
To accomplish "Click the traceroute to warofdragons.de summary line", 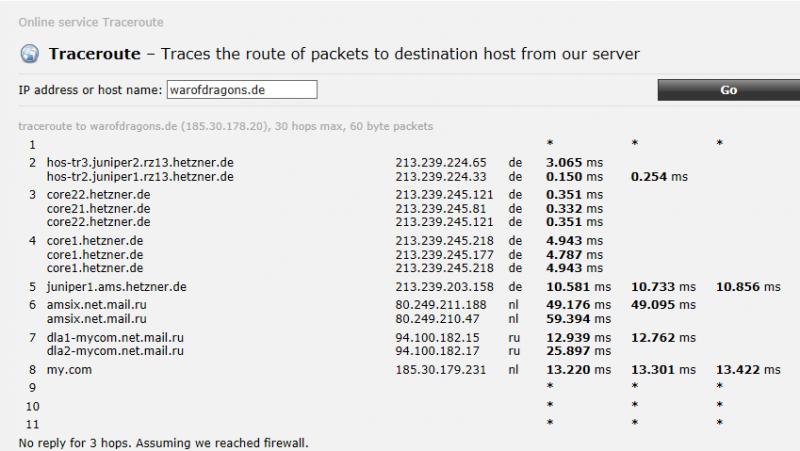I will pyautogui.click(x=226, y=126).
